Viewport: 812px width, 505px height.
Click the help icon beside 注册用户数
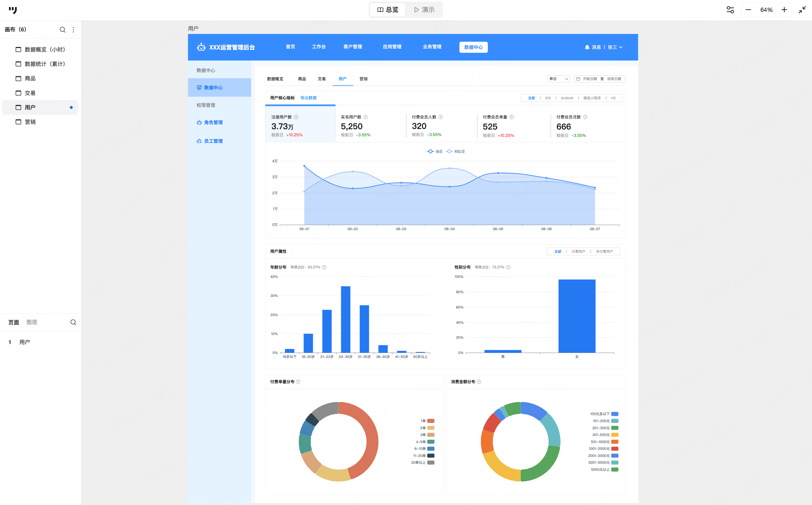pyautogui.click(x=296, y=117)
